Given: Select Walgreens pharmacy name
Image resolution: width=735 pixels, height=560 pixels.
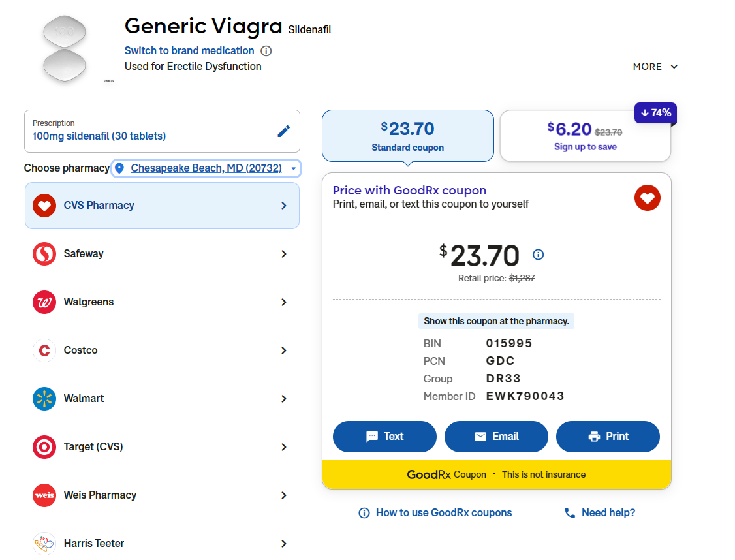Looking at the screenshot, I should [x=89, y=302].
